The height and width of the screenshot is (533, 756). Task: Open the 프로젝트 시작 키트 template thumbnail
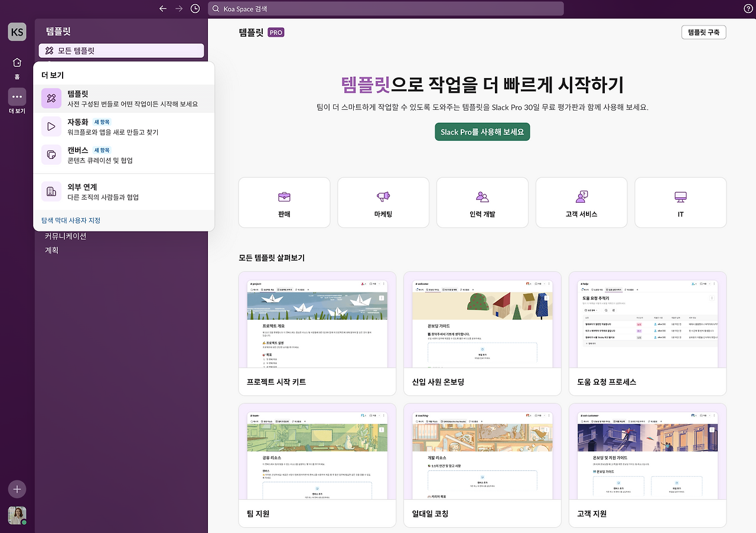click(317, 321)
